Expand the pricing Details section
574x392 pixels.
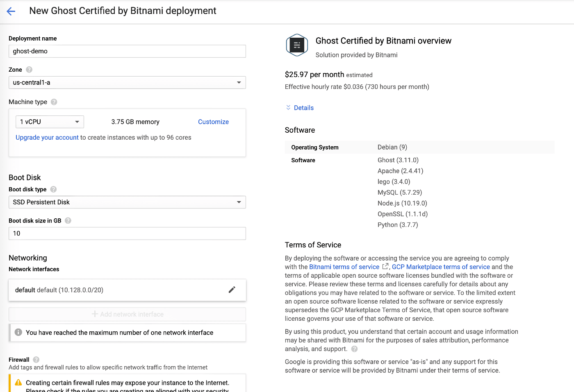click(x=300, y=108)
